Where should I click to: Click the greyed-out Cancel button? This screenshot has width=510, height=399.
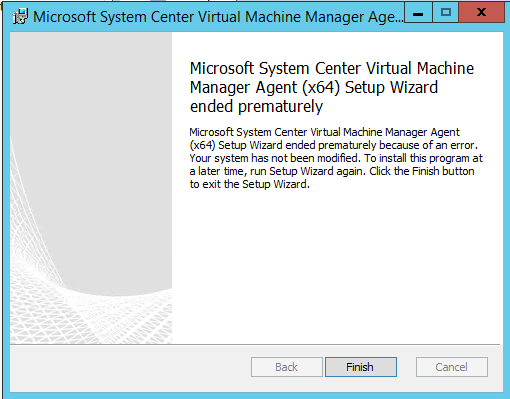tap(452, 367)
